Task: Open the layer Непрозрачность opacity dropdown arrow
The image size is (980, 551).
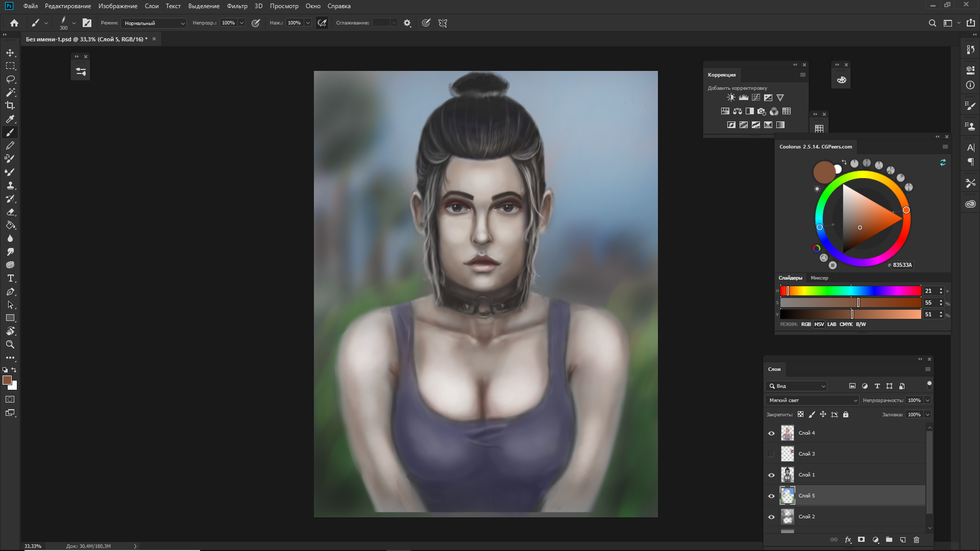Action: point(927,400)
